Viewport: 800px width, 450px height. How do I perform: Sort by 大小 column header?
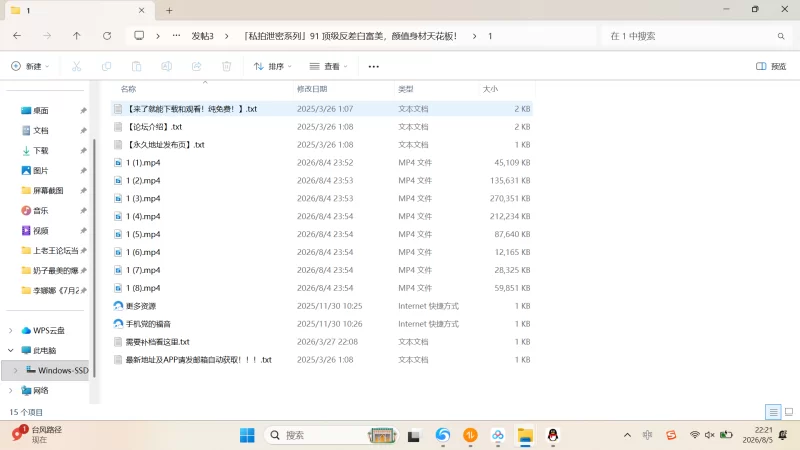(x=490, y=89)
